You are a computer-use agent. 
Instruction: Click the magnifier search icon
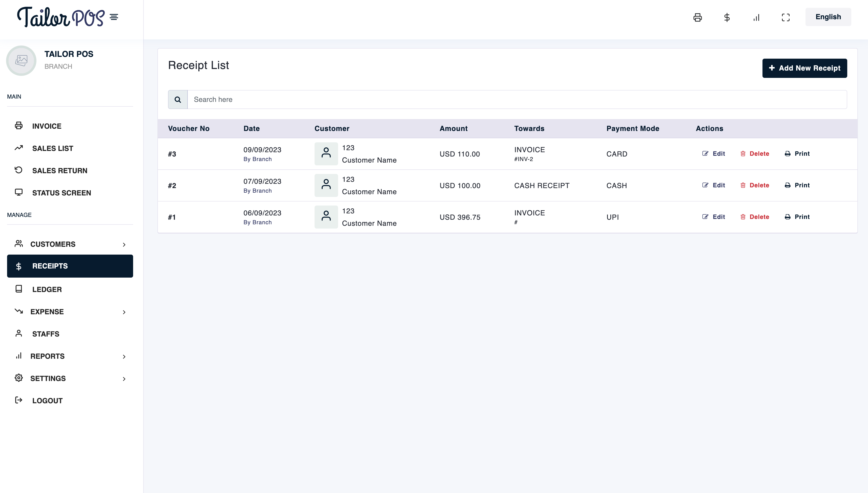[178, 100]
